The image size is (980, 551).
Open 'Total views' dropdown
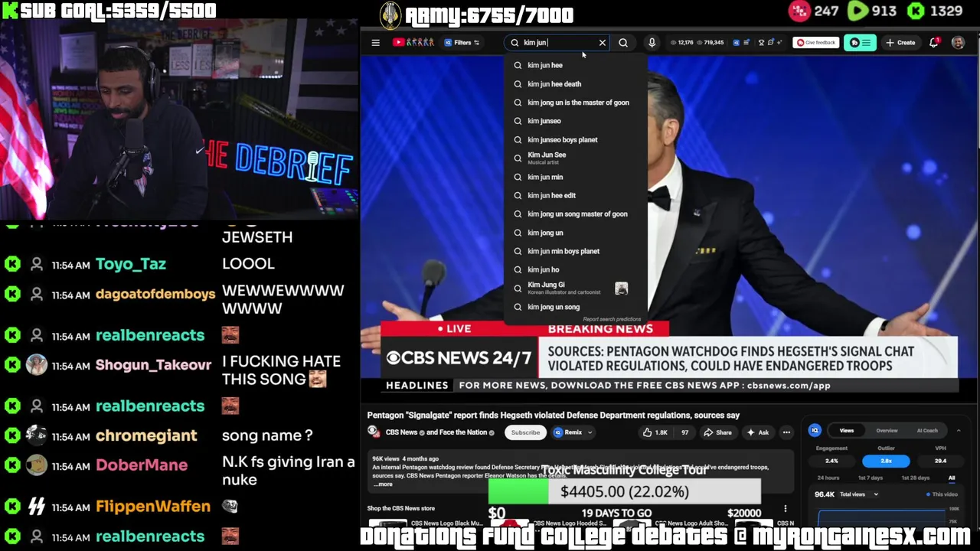coord(858,494)
